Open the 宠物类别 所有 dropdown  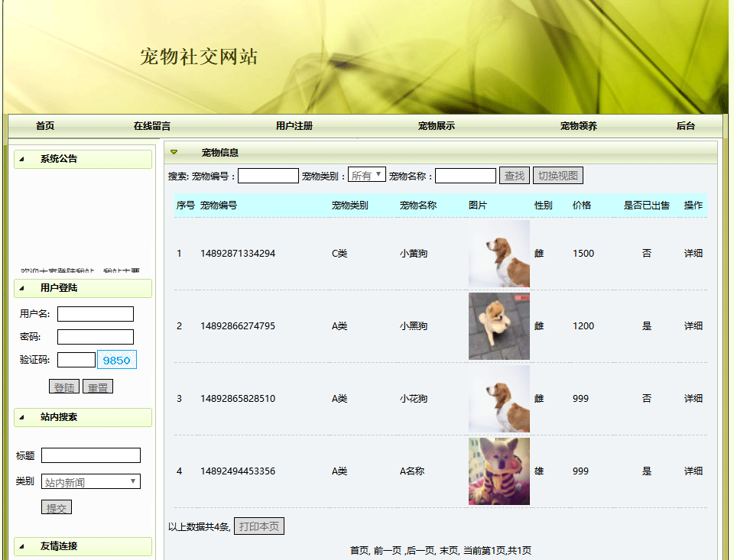(x=366, y=176)
